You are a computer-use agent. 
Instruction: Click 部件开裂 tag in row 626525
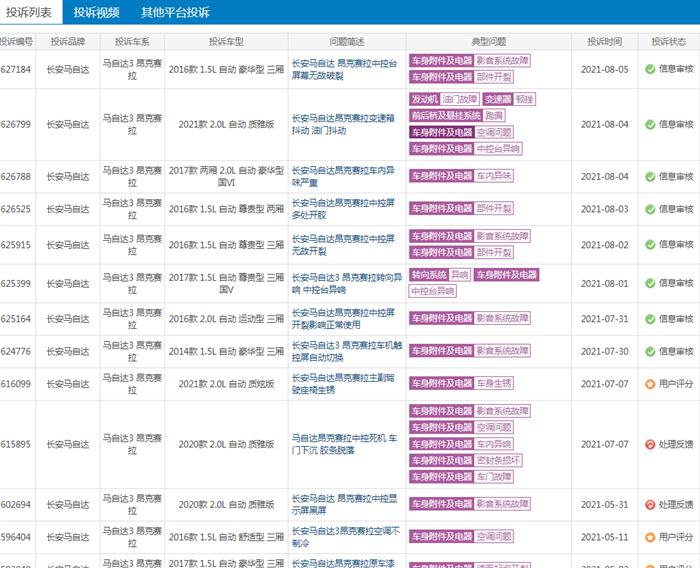(461, 209)
